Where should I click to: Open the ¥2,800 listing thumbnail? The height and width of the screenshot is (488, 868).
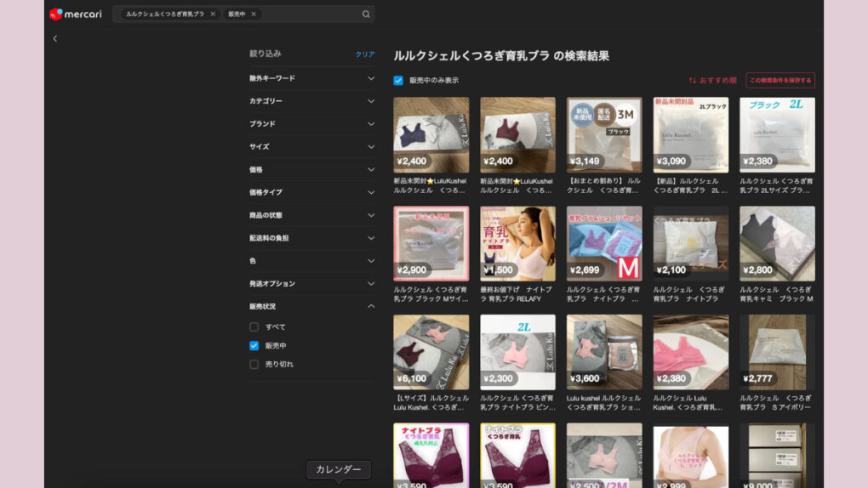pos(777,243)
